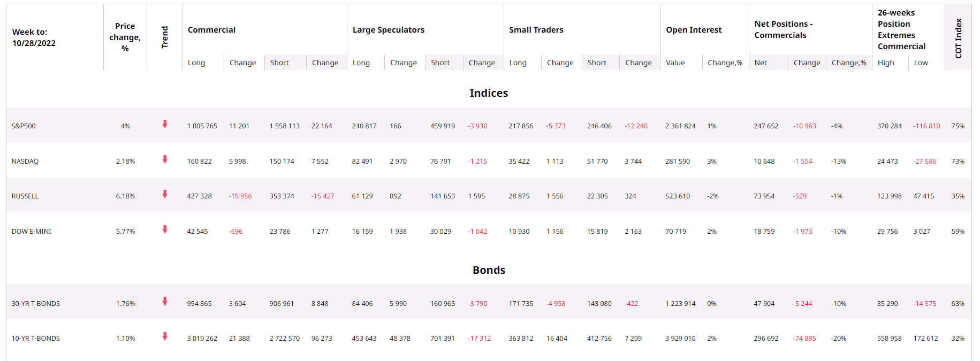Image resolution: width=980 pixels, height=361 pixels.
Task: Select the NASDAQ row label
Action: (x=25, y=162)
